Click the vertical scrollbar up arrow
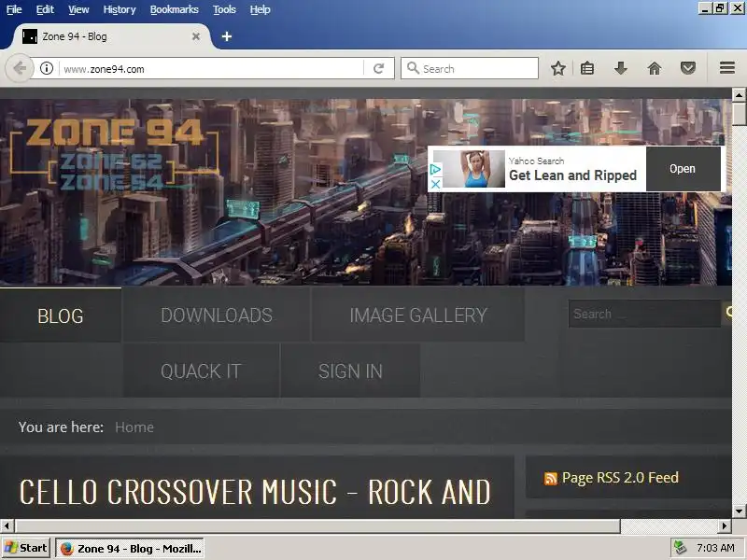The image size is (747, 560). (739, 95)
